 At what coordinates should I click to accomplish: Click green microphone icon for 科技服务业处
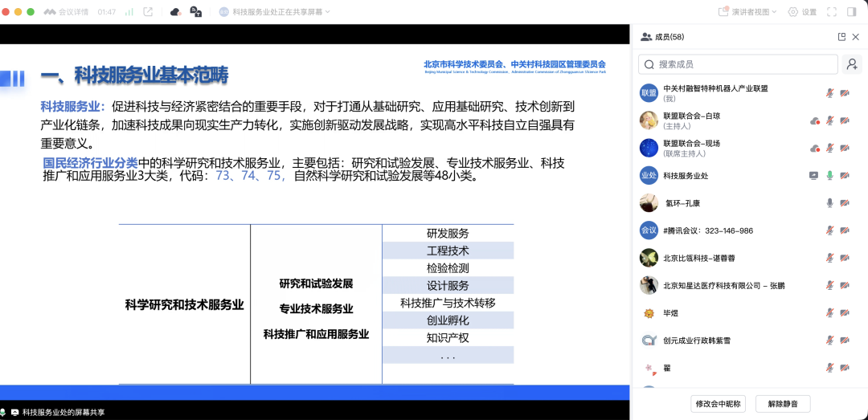click(x=829, y=175)
